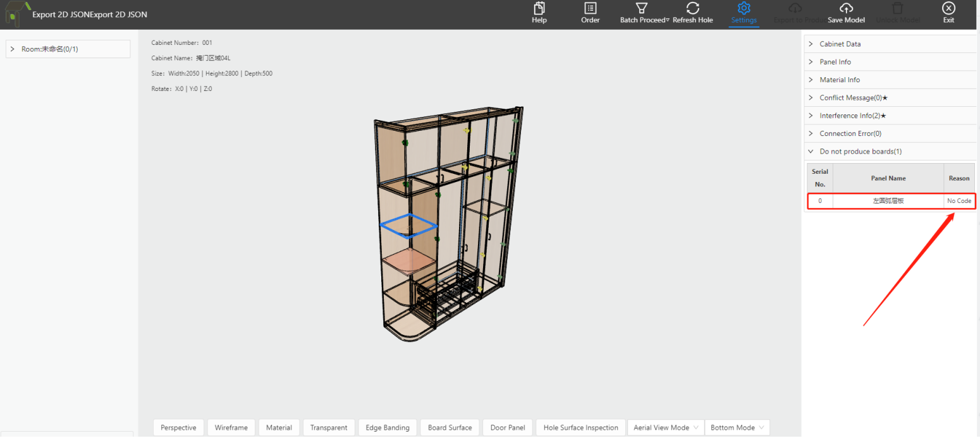The image size is (980, 443).
Task: Toggle Transparent display mode
Action: point(329,428)
